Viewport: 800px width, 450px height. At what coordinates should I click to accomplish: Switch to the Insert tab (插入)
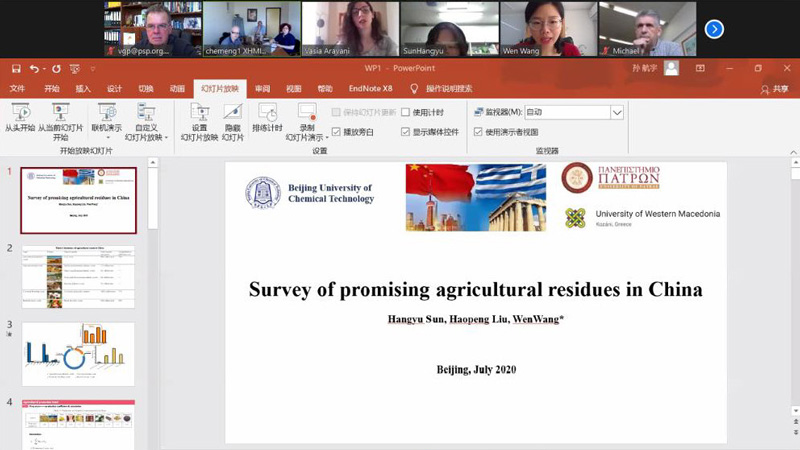[x=83, y=88]
